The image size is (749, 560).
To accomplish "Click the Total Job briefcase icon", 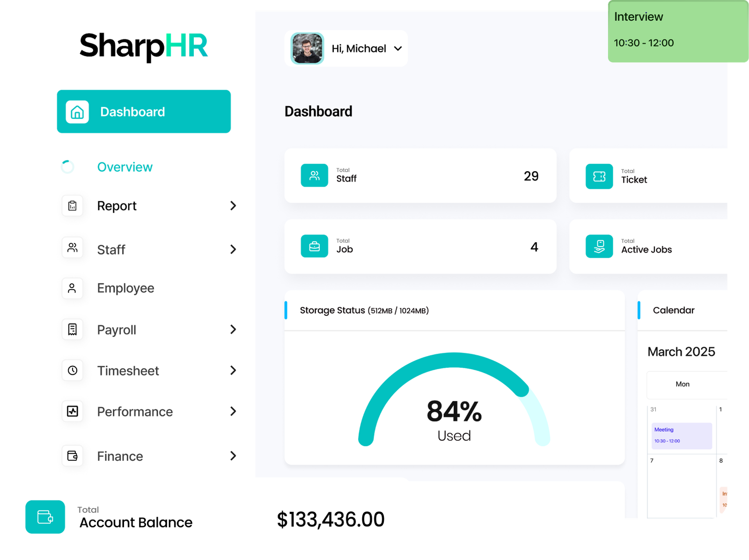I will click(x=315, y=246).
